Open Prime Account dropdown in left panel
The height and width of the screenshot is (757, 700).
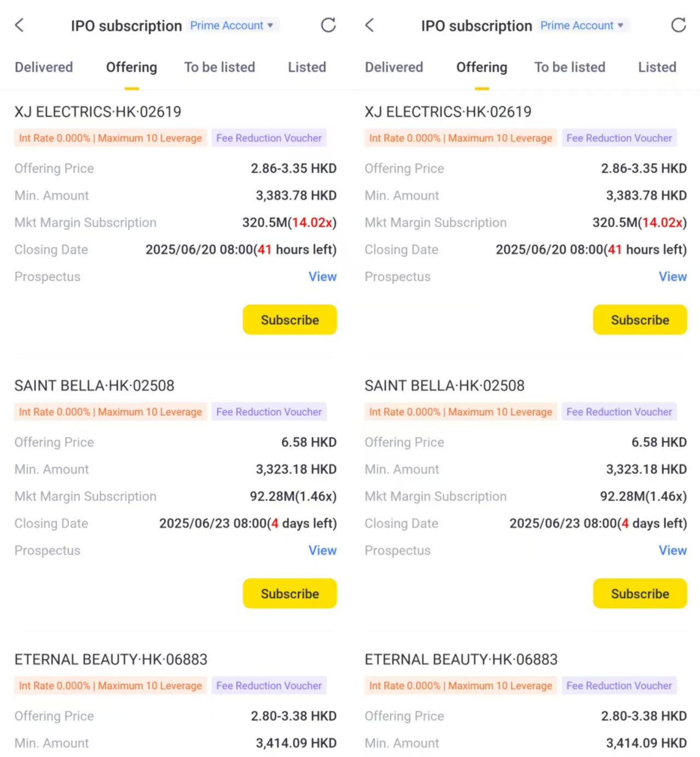tap(232, 26)
